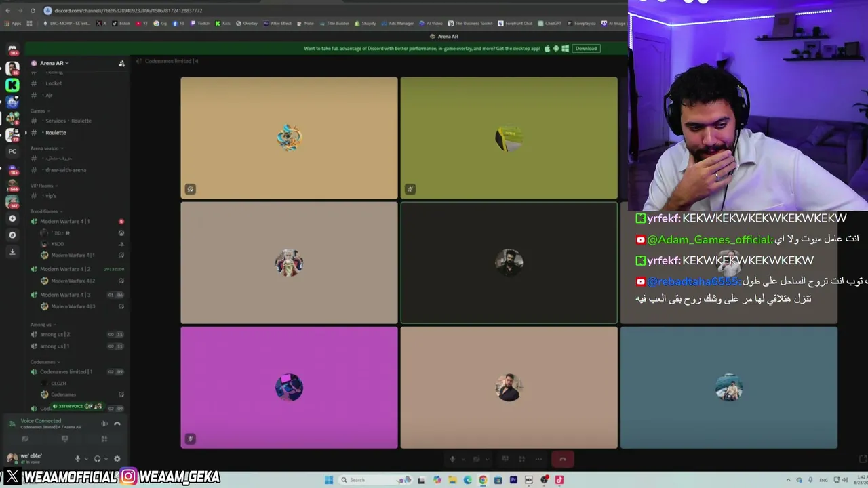Start an activity from voice panel
868x488 pixels.
[104, 439]
